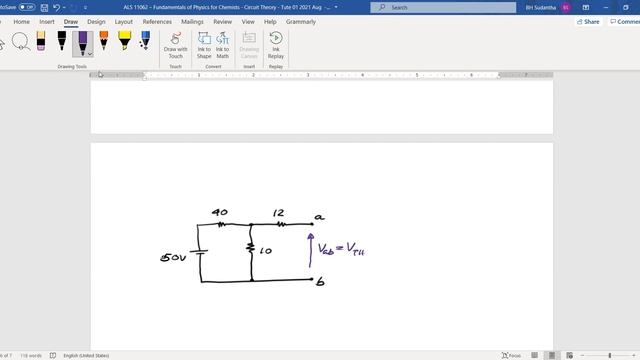Click the Undo arrow
The width and height of the screenshot is (640, 360).
(57, 7)
